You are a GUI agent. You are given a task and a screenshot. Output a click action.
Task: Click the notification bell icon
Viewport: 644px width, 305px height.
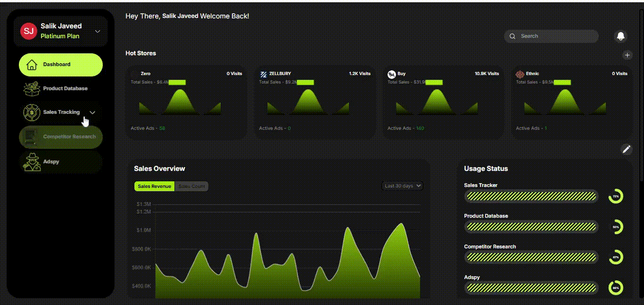620,36
